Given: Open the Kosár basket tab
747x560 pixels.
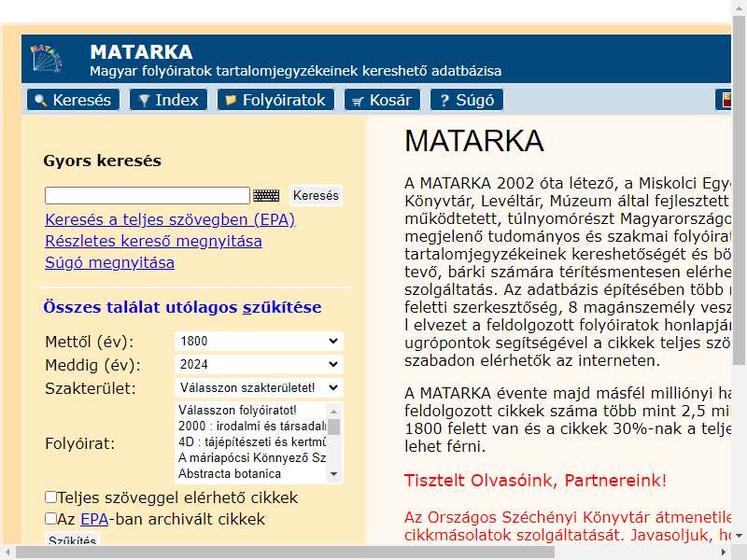Looking at the screenshot, I should (x=382, y=100).
